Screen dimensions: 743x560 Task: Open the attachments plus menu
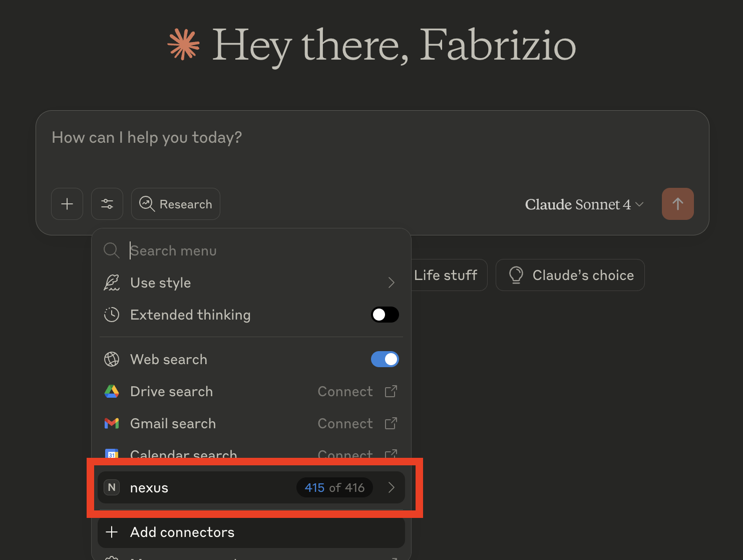tap(67, 204)
